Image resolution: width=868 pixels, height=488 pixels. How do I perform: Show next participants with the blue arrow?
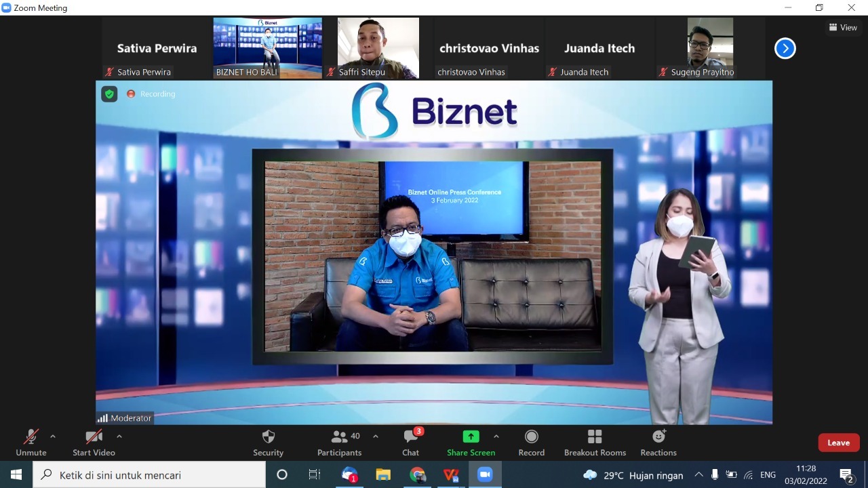click(785, 48)
